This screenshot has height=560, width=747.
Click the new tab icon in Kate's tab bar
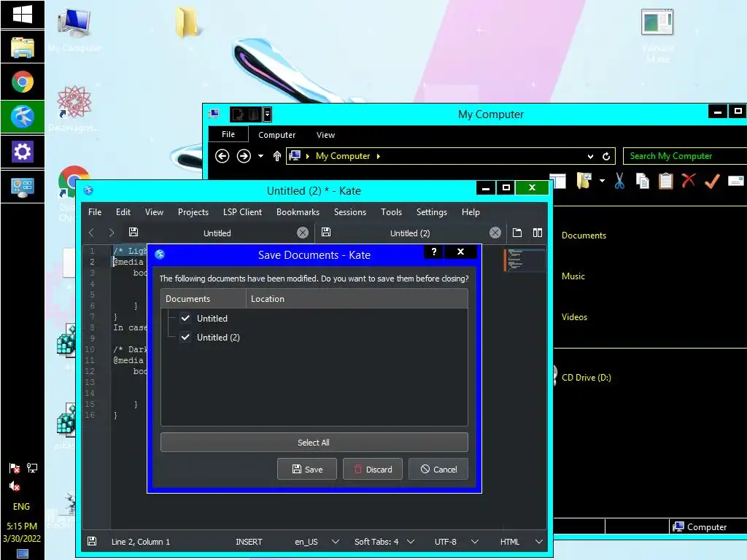(517, 233)
